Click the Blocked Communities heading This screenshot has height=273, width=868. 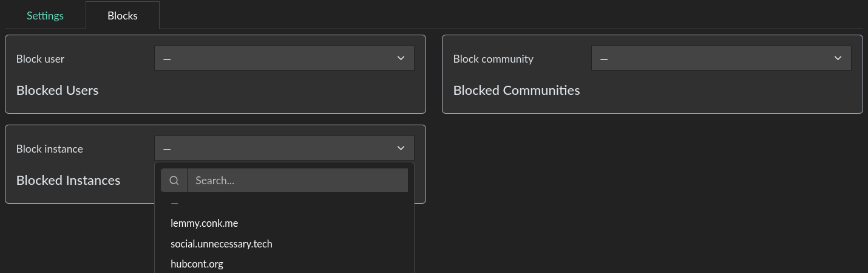click(x=517, y=91)
